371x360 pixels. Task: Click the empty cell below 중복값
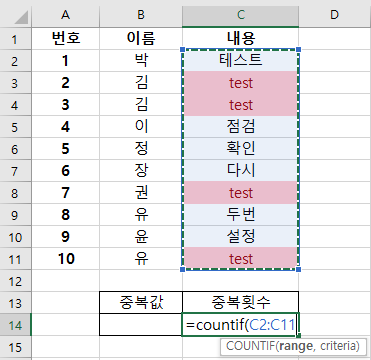tap(141, 325)
